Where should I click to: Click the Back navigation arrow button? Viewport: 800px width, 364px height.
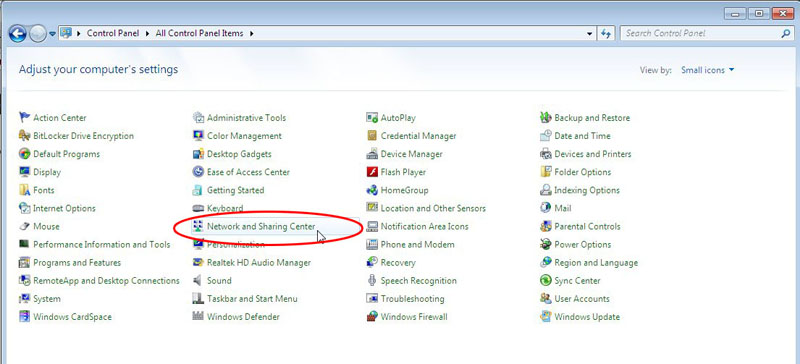pyautogui.click(x=17, y=34)
